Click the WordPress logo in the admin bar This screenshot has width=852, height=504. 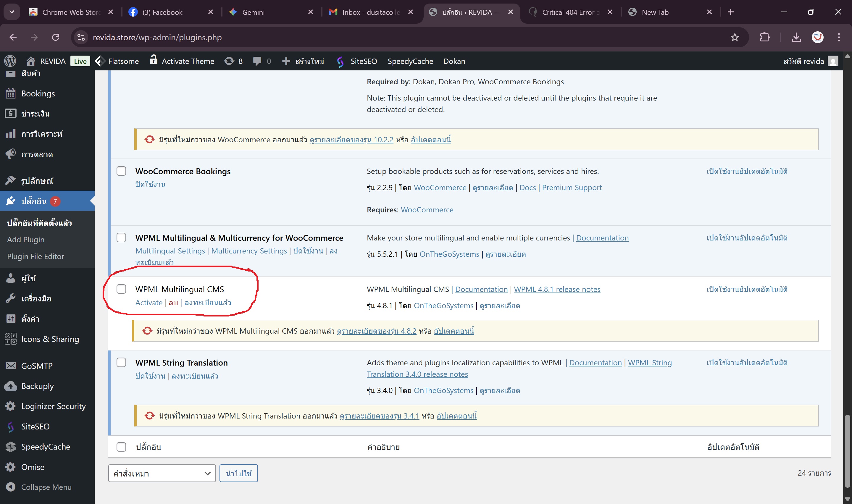(10, 61)
